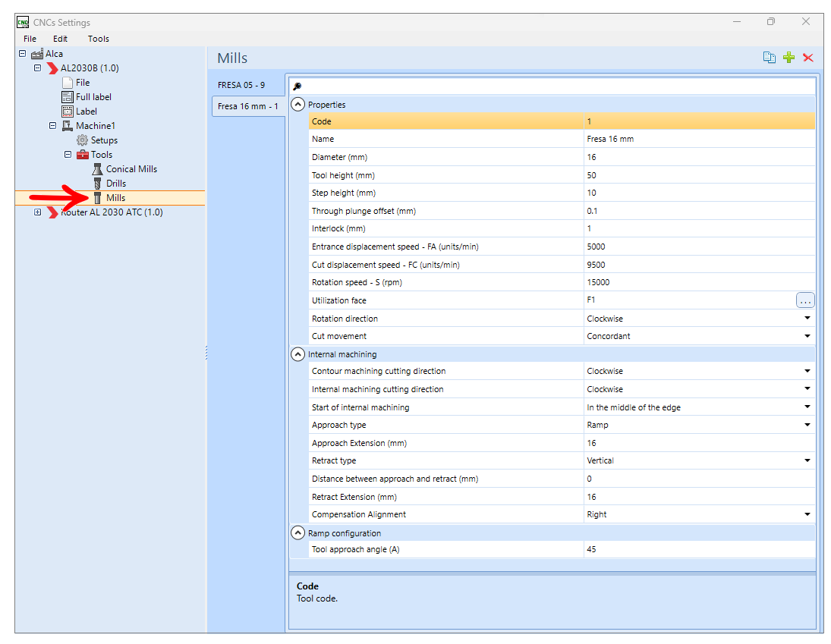Open the Tools menu in menu bar
Image resolution: width=831 pixels, height=644 pixels.
[x=98, y=39]
